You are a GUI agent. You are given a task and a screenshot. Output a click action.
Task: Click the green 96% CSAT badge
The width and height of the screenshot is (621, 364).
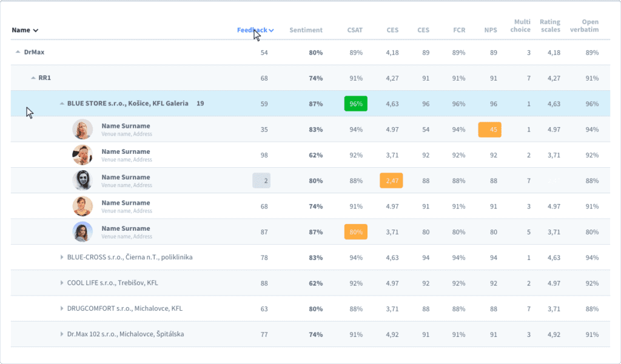[355, 104]
